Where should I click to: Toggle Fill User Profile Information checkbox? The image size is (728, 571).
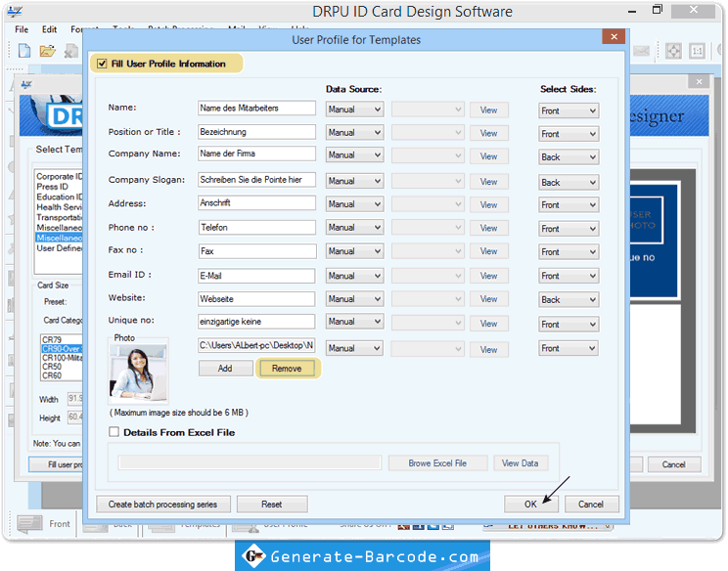[102, 64]
